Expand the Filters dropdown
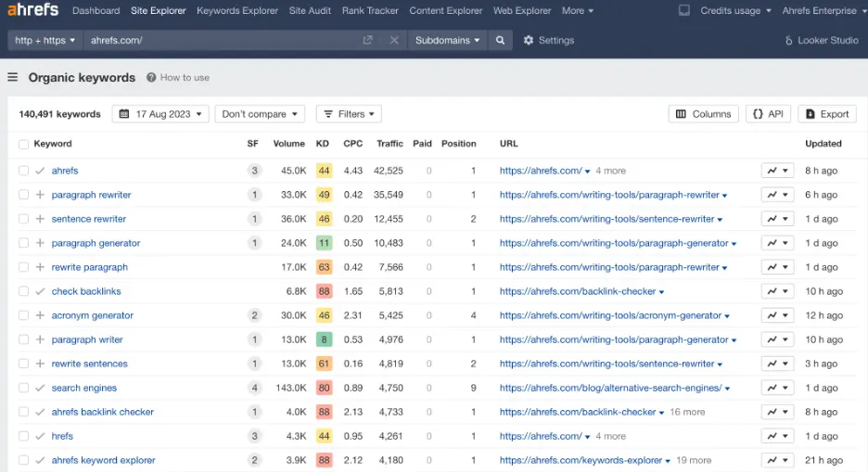This screenshot has width=868, height=473. click(x=349, y=114)
